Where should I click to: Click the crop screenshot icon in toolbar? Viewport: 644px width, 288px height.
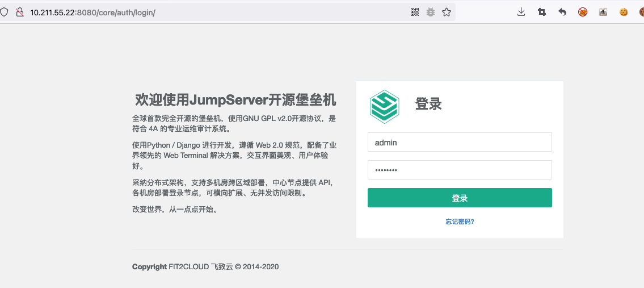tap(542, 12)
